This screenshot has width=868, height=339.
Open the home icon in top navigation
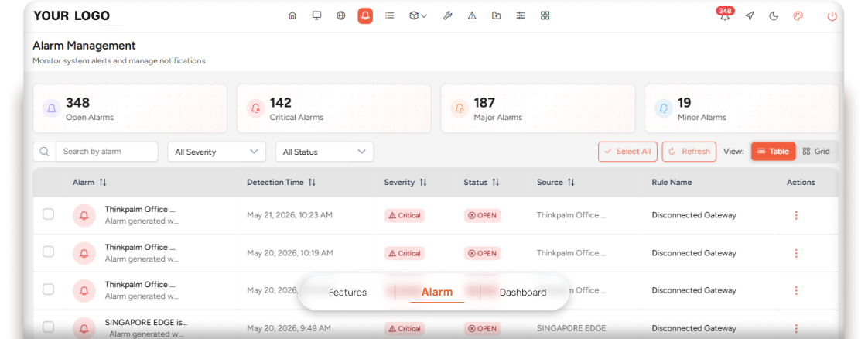[x=292, y=16]
